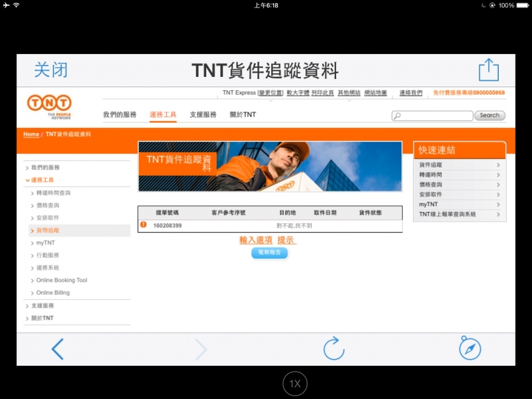The width and height of the screenshot is (532, 399).
Task: Focus the site search input field
Action: coord(432,116)
